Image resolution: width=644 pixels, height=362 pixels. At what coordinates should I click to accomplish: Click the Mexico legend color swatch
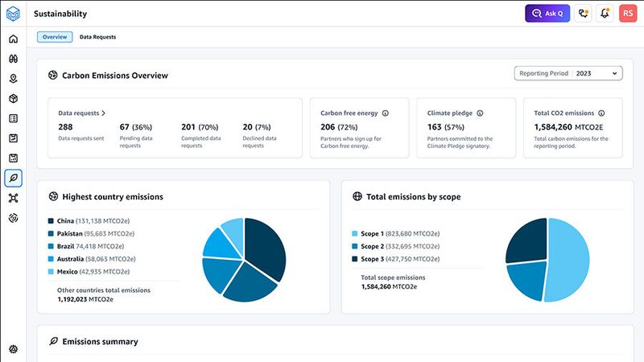click(51, 272)
